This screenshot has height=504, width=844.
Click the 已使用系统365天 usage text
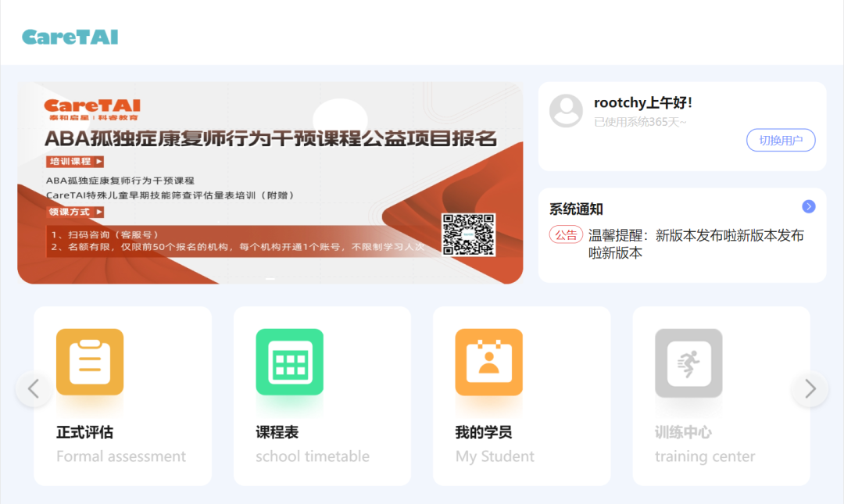pyautogui.click(x=640, y=122)
